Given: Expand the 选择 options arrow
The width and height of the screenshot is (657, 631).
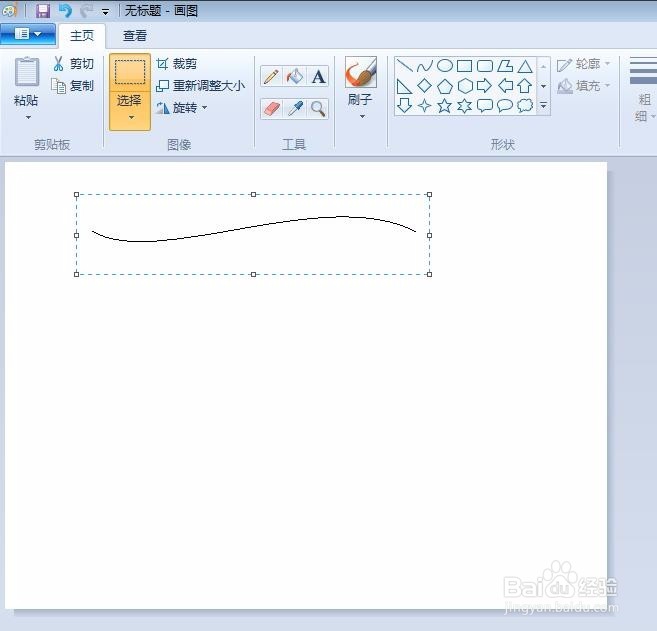Looking at the screenshot, I should (131, 118).
